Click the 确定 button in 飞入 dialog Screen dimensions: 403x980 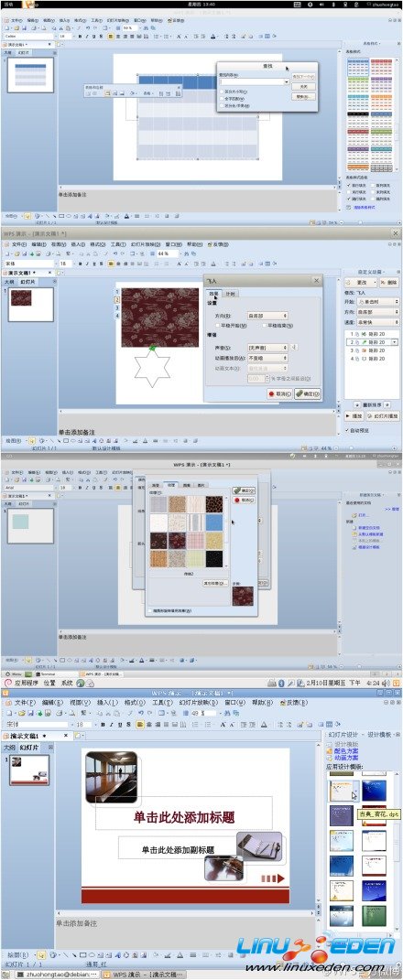[x=307, y=394]
